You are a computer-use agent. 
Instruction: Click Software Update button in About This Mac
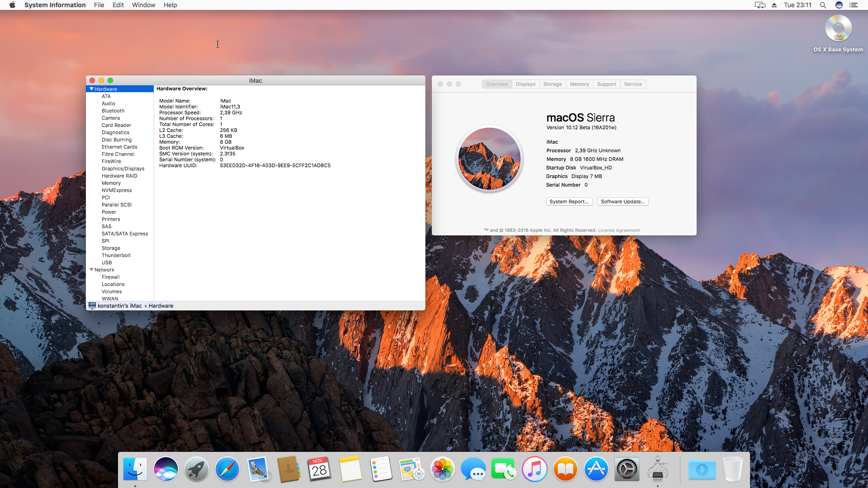622,202
